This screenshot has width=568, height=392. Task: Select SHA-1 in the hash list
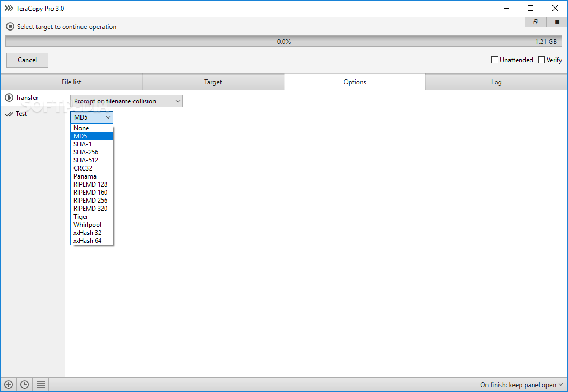92,144
